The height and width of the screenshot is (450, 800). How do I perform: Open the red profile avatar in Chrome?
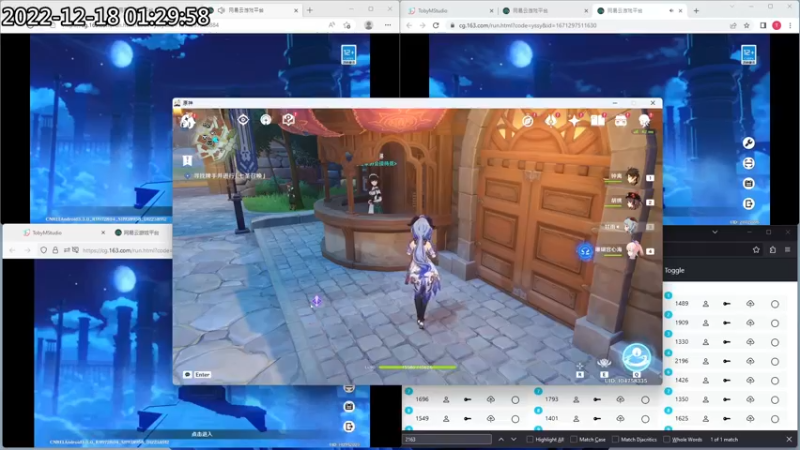tap(777, 25)
